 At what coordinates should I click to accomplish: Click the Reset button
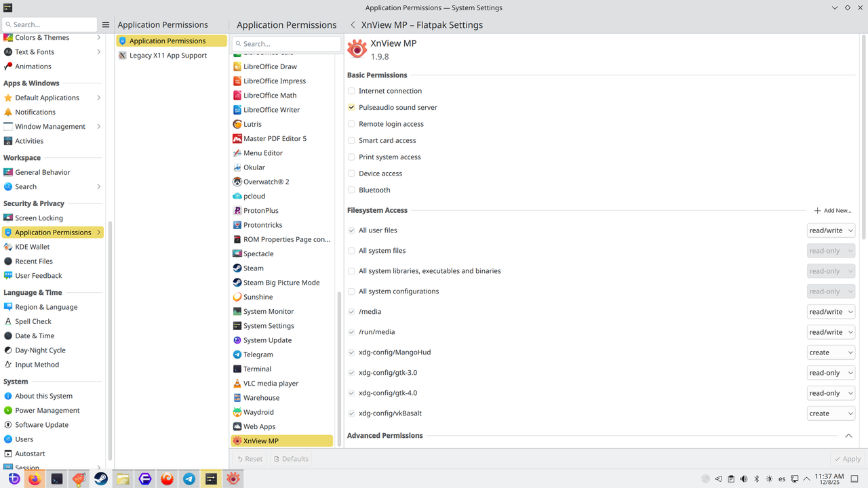point(250,459)
